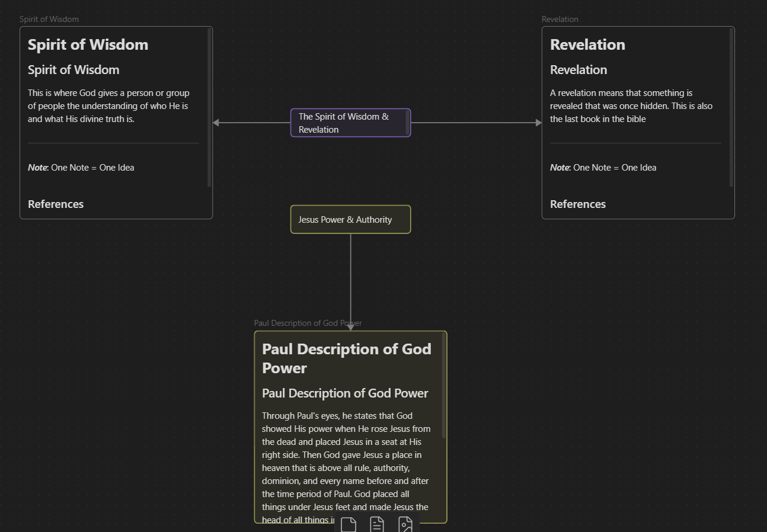Click the Add media from vault icon
The width and height of the screenshot is (767, 532).
(x=405, y=524)
